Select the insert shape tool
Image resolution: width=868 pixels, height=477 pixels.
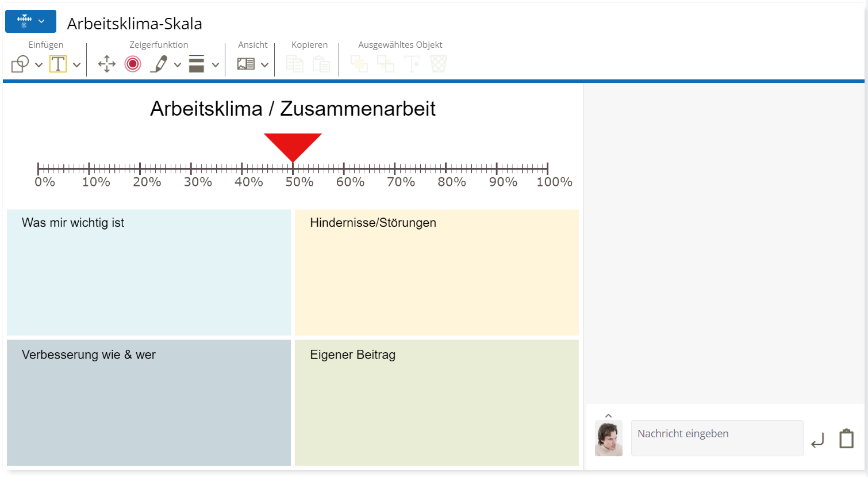20,64
